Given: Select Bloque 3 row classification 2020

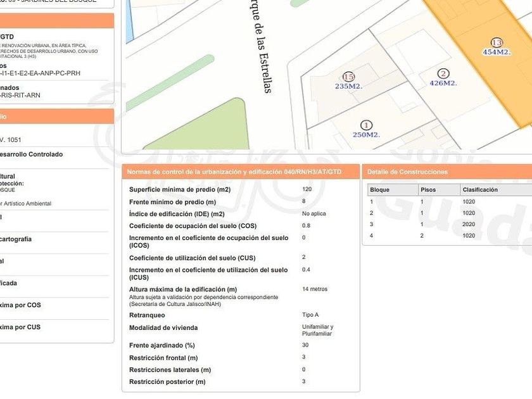Looking at the screenshot, I should [x=469, y=224].
